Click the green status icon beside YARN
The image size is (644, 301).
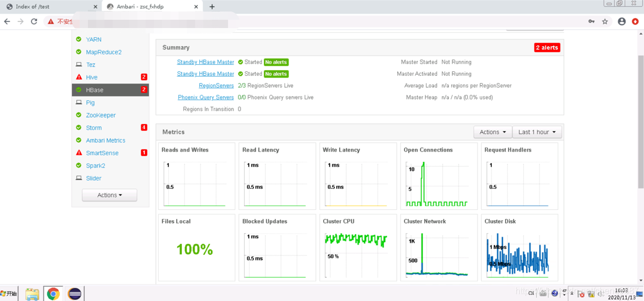tap(79, 40)
